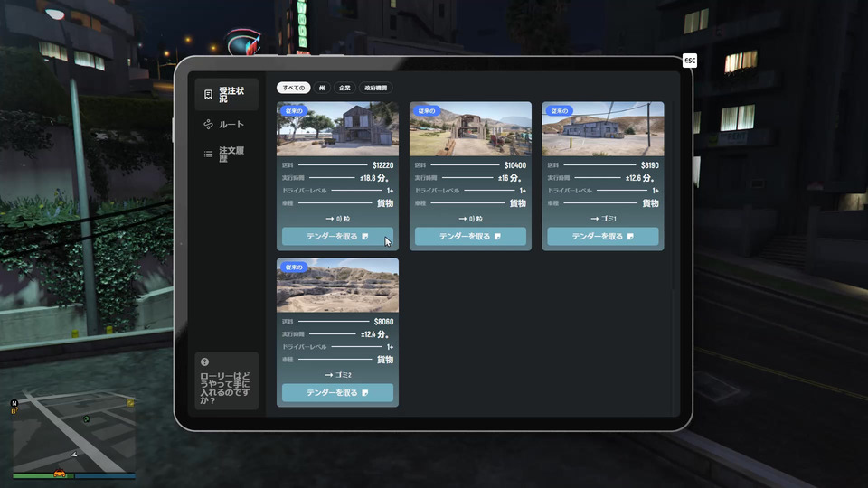This screenshot has height=488, width=868.
Task: Select the すべての filter tab
Action: (x=293, y=88)
